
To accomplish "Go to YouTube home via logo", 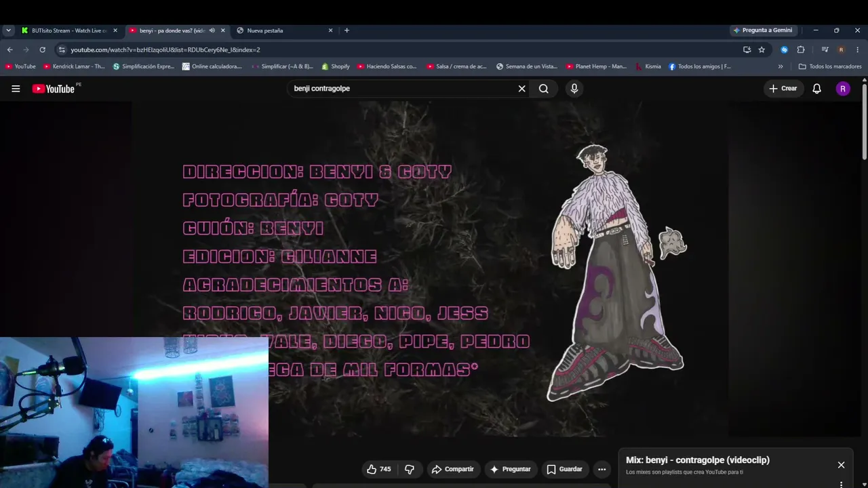I will [54, 89].
